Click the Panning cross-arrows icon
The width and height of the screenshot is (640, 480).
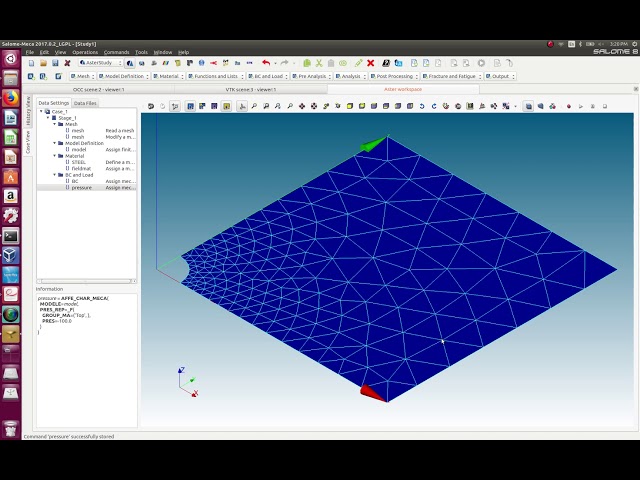pos(302,106)
